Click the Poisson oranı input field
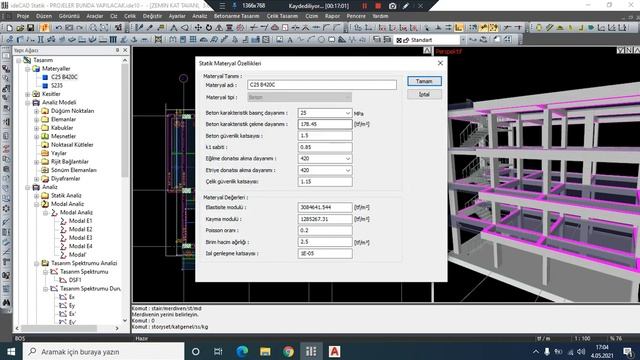Viewport: 640px width, 360px height. tap(325, 230)
